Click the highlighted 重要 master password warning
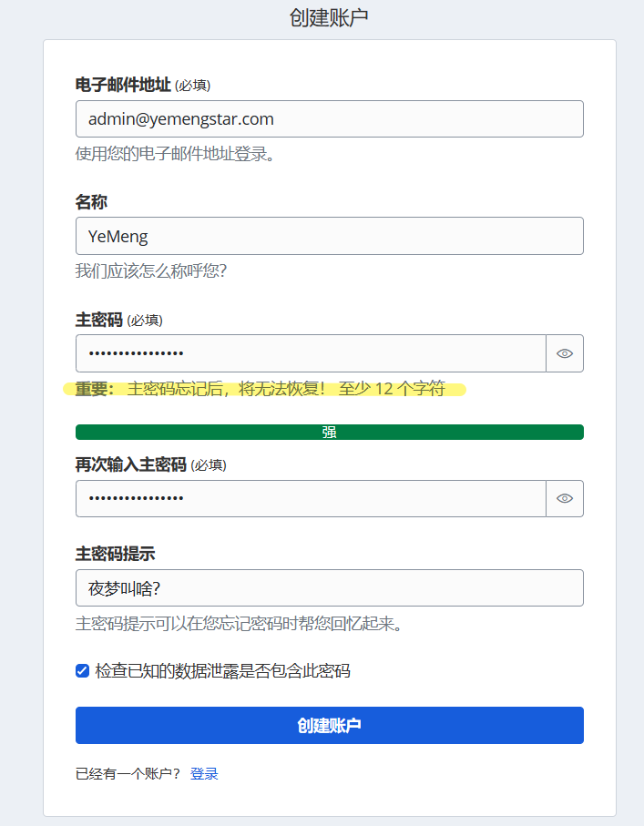The width and height of the screenshot is (644, 826). click(x=264, y=390)
